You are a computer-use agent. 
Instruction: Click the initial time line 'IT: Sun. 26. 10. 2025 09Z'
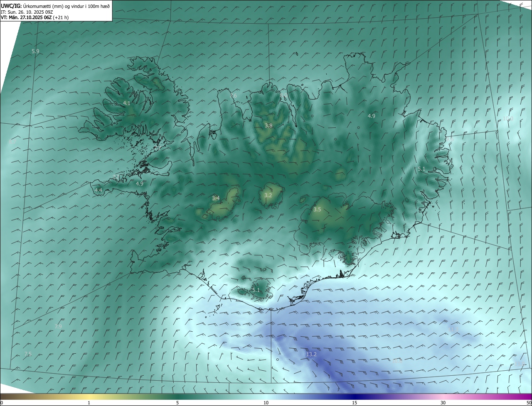point(27,12)
